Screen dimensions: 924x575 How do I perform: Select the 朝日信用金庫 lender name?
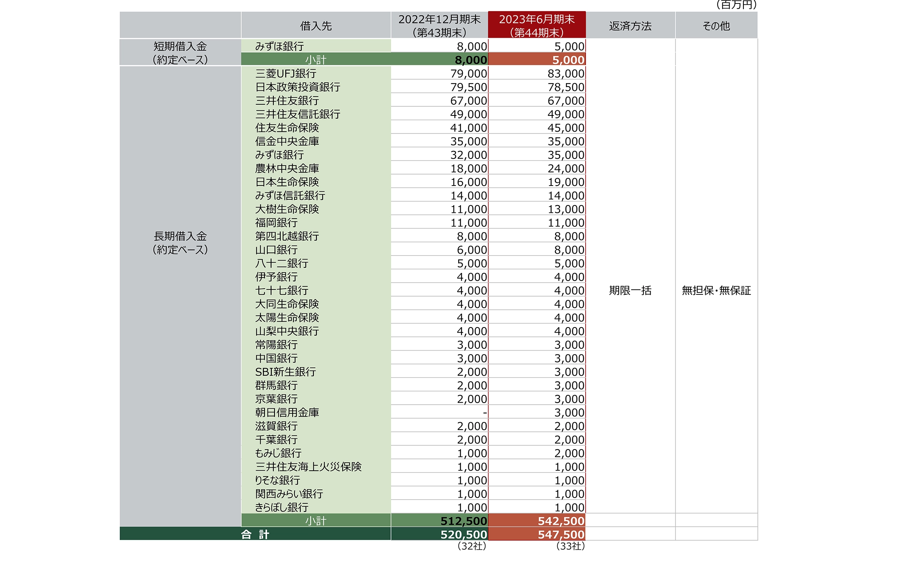[287, 413]
